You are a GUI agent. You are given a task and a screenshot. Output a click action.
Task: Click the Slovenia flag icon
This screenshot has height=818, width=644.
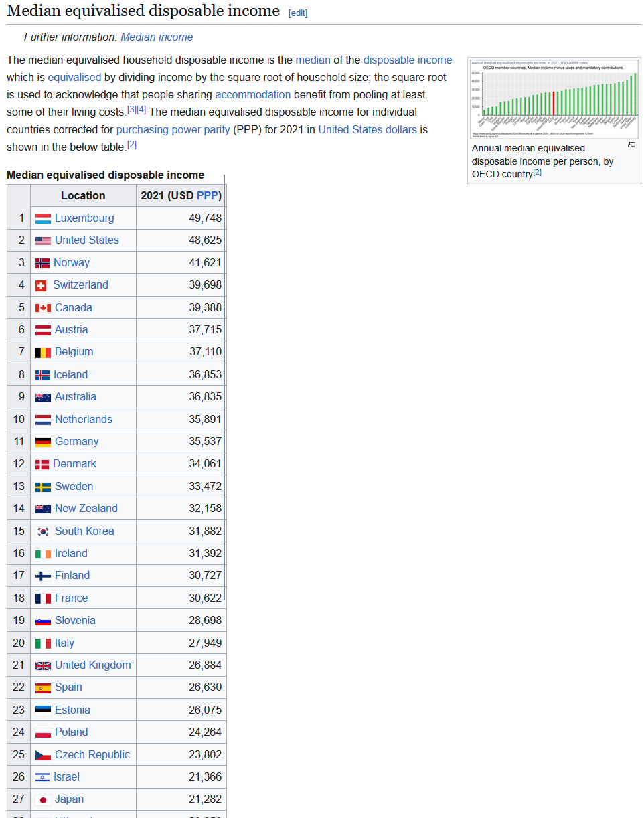click(x=43, y=621)
